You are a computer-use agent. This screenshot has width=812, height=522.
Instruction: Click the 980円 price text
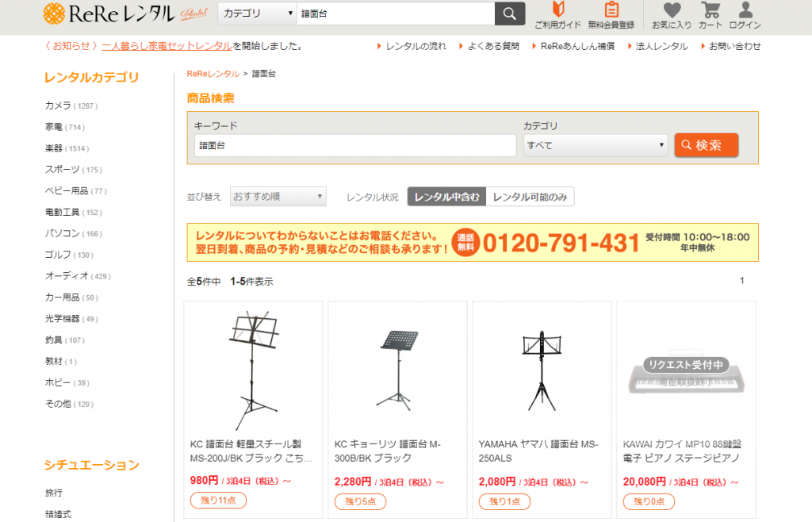pyautogui.click(x=204, y=480)
